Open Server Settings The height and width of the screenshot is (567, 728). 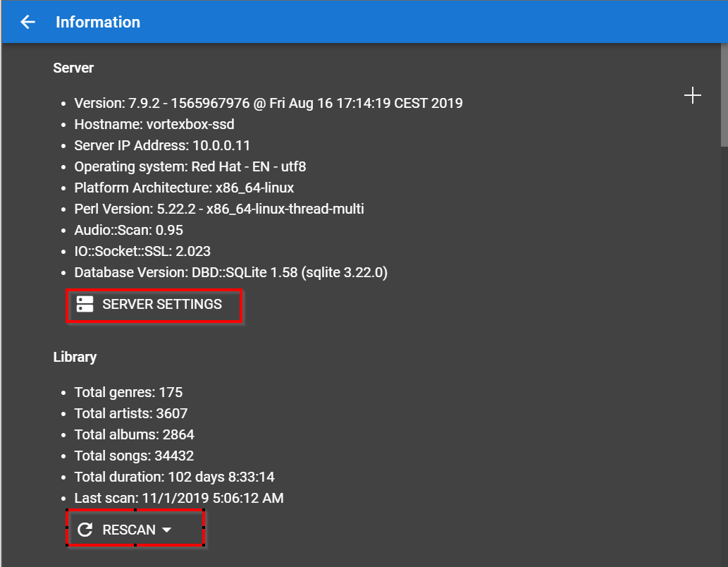pyautogui.click(x=161, y=305)
